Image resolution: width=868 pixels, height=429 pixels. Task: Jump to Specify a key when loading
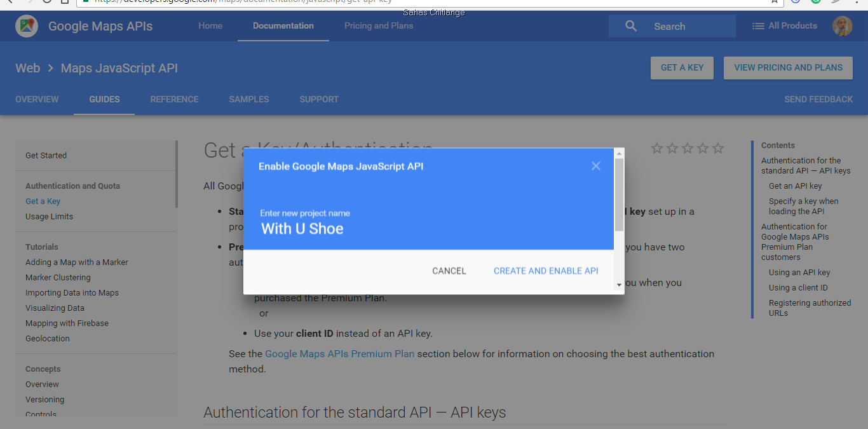point(803,206)
